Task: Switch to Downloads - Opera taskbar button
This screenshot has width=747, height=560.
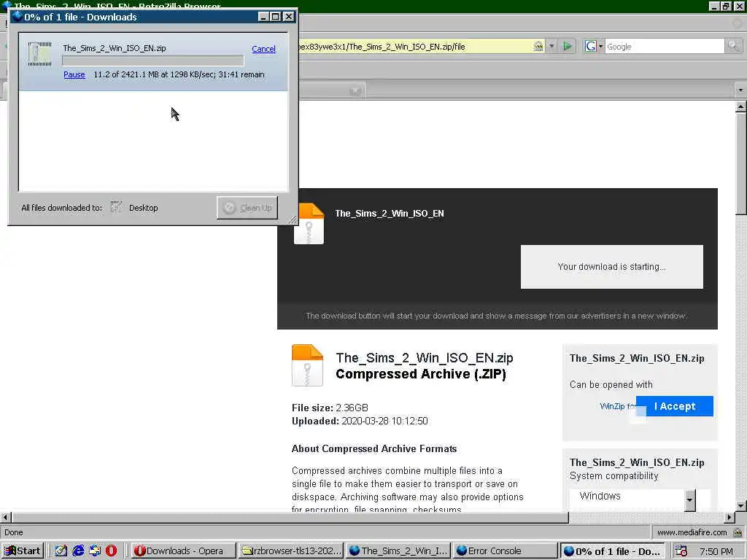Action: click(x=183, y=551)
